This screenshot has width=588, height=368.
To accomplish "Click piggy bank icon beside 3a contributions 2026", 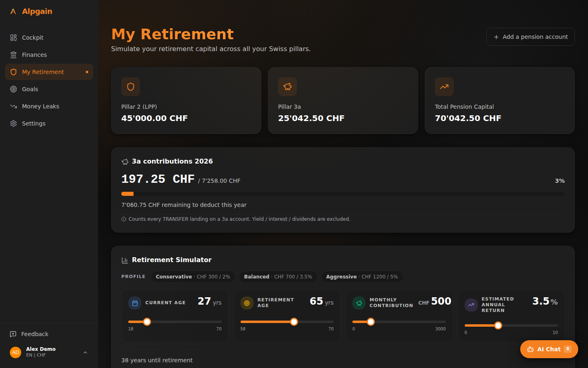I will click(125, 162).
